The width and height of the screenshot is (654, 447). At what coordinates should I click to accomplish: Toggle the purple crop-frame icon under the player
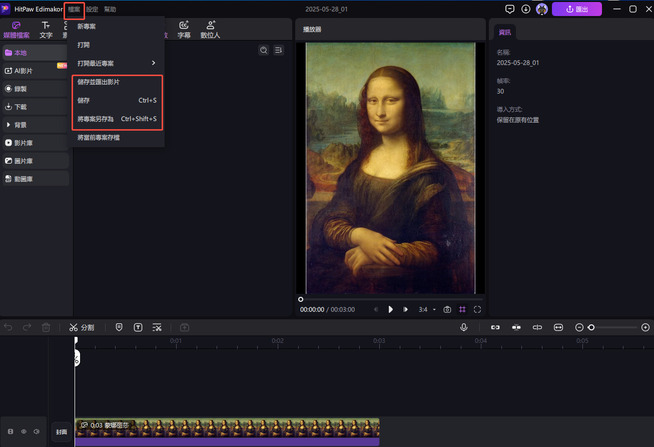(462, 309)
